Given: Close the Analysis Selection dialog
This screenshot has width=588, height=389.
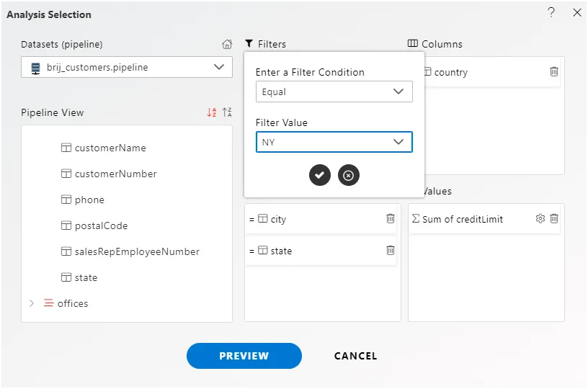Looking at the screenshot, I should (576, 12).
